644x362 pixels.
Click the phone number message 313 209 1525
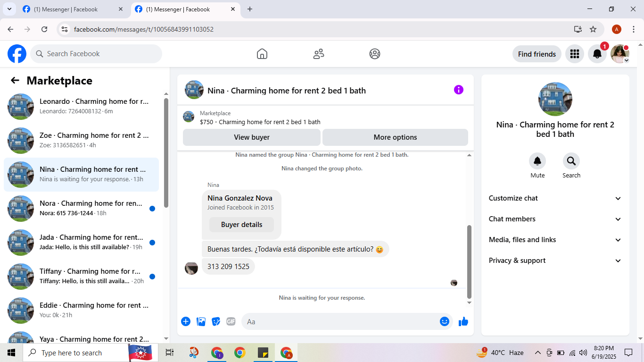(x=228, y=267)
